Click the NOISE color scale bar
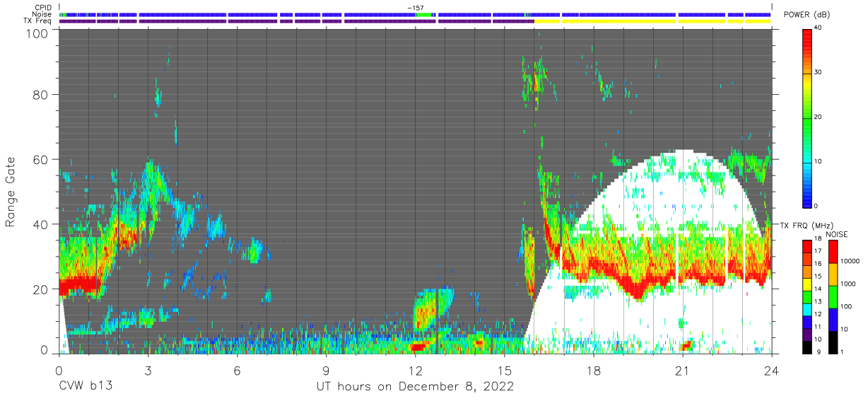Image resolution: width=868 pixels, height=401 pixels. [x=833, y=296]
